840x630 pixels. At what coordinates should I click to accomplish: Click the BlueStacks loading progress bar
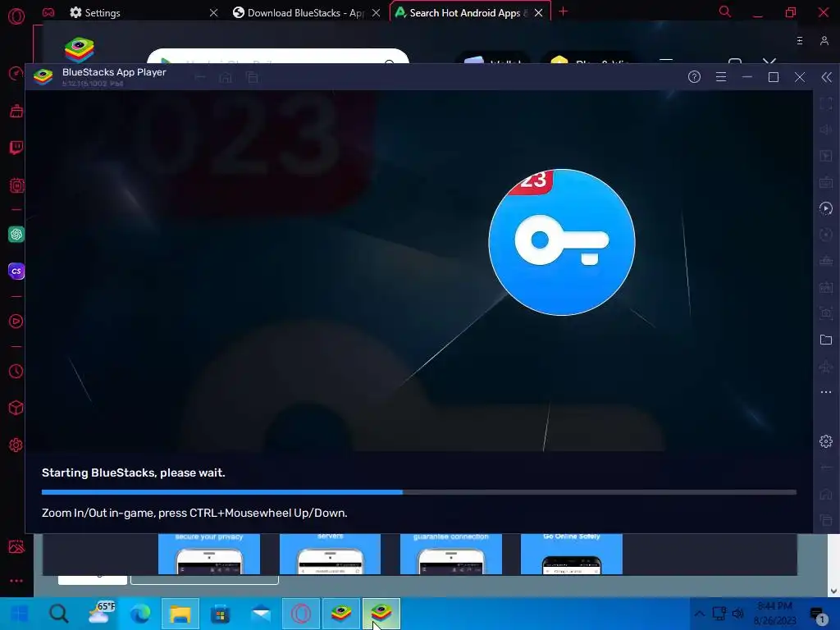pyautogui.click(x=419, y=492)
